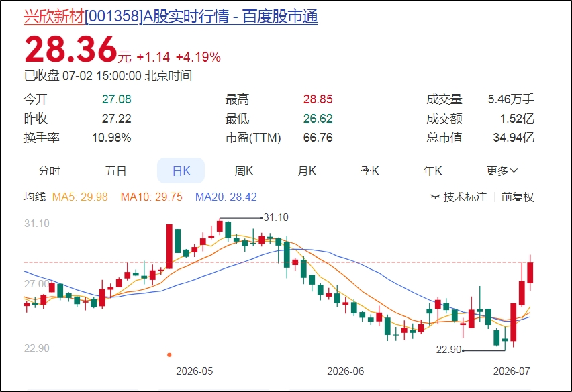Click the 2026-05 date axis label

[x=195, y=371]
